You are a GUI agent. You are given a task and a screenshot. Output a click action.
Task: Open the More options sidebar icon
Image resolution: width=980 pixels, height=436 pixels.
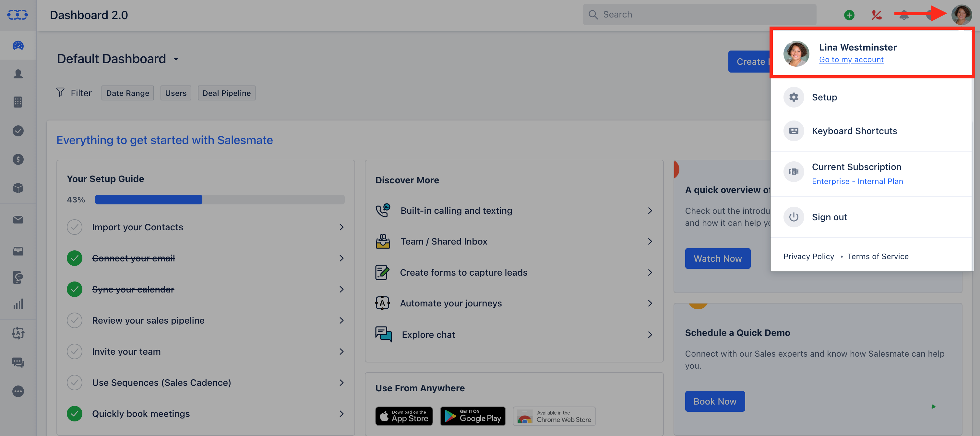18,391
